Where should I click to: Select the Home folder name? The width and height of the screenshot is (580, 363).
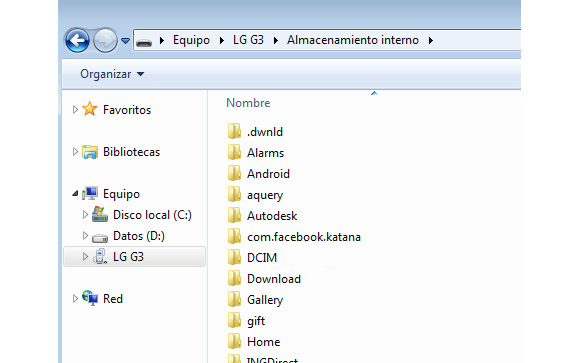coord(263,342)
